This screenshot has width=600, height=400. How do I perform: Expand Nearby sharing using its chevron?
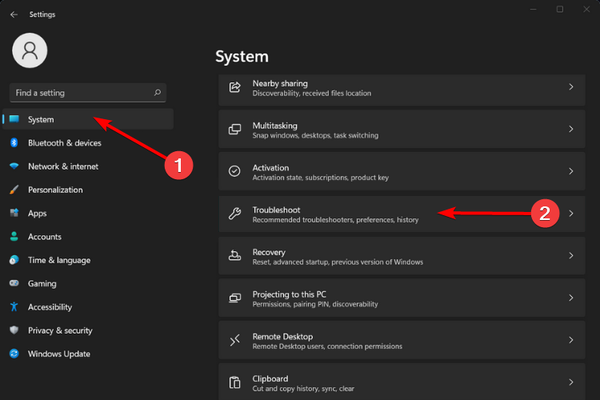[571, 87]
